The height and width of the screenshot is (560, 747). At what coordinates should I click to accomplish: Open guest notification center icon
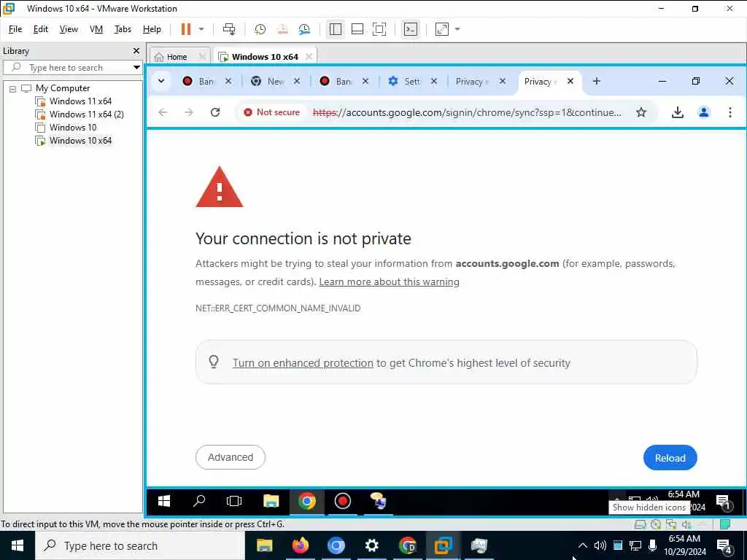click(x=724, y=502)
